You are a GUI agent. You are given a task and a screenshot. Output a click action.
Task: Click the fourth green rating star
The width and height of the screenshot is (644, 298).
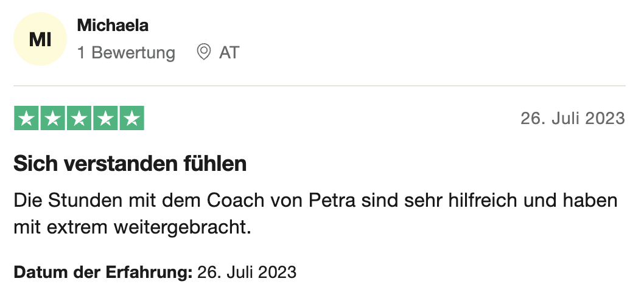pyautogui.click(x=105, y=118)
